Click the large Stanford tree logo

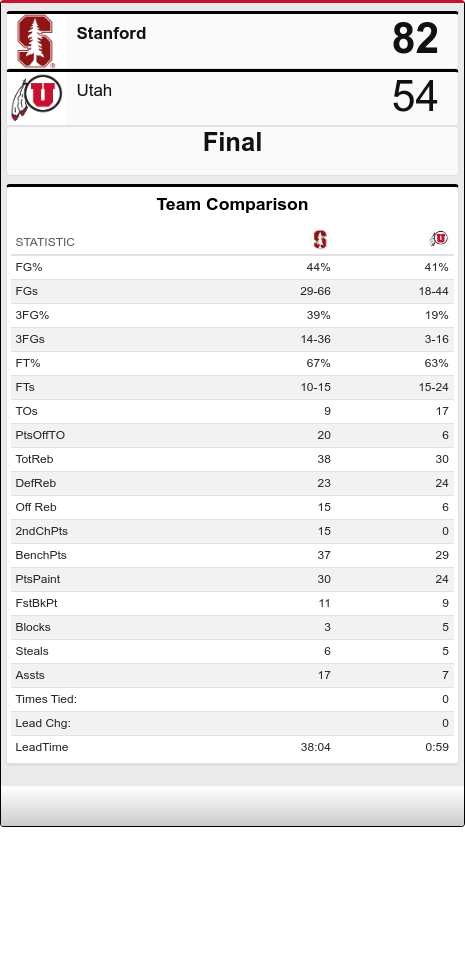click(35, 41)
